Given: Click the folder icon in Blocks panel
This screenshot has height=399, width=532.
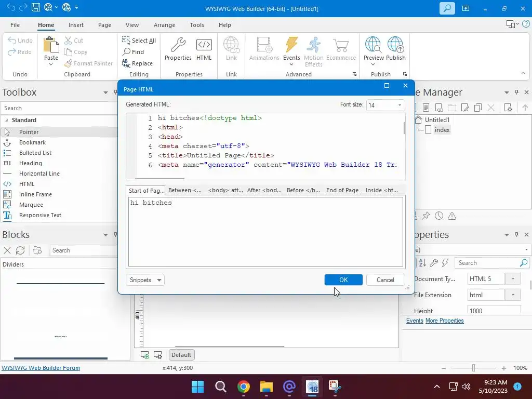Looking at the screenshot, I should pyautogui.click(x=37, y=250).
